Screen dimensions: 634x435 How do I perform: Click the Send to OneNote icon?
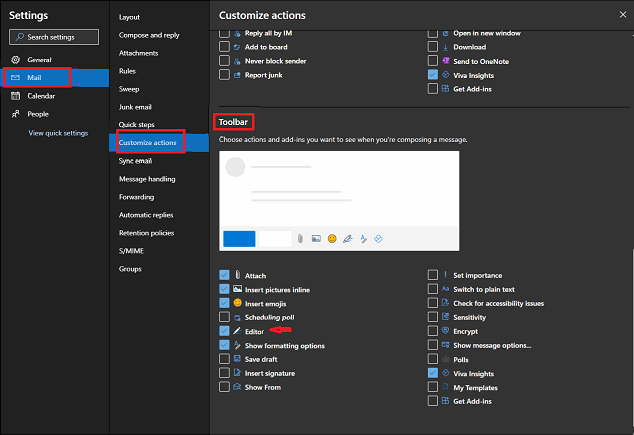tap(446, 61)
